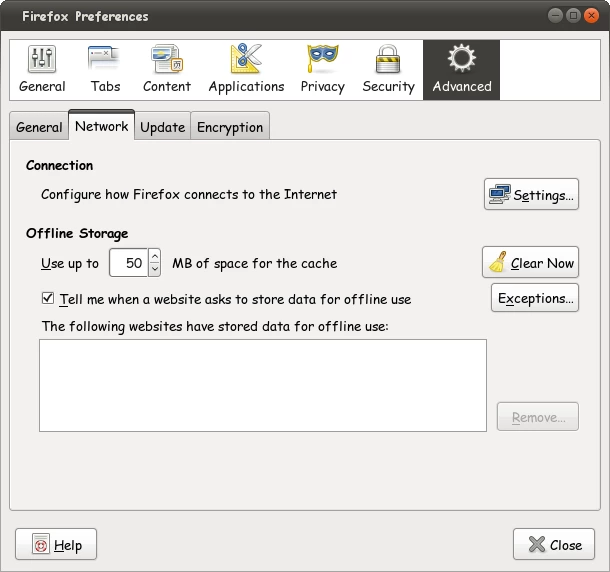Click the offline websites list box

point(263,385)
